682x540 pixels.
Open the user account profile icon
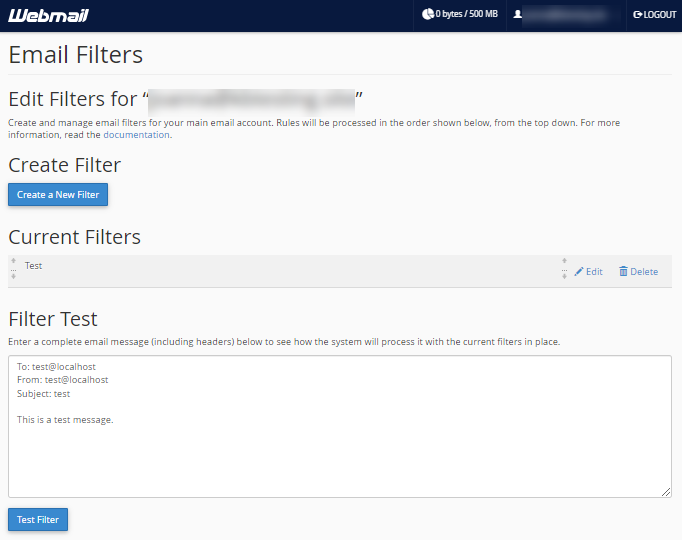point(518,14)
